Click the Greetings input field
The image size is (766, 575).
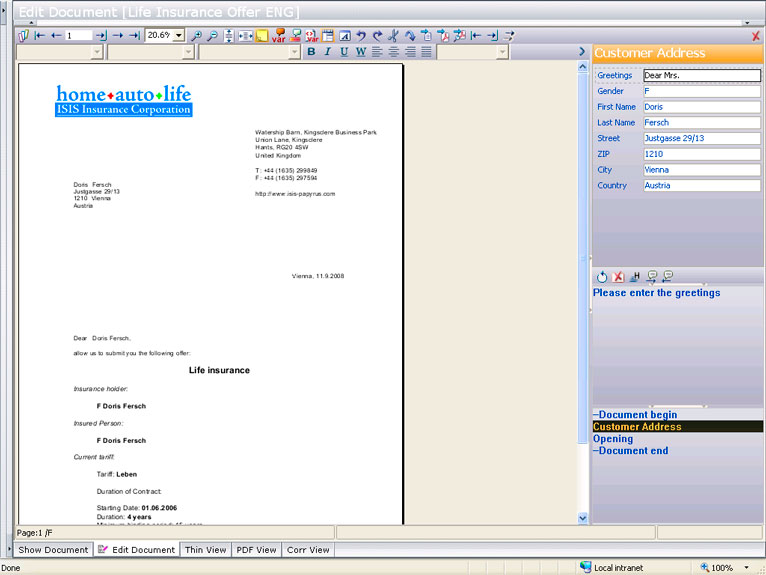click(701, 75)
